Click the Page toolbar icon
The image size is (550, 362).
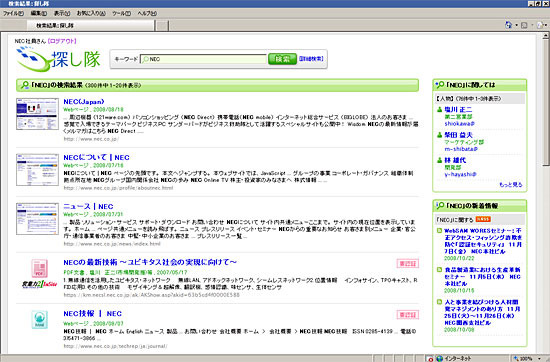click(540, 25)
